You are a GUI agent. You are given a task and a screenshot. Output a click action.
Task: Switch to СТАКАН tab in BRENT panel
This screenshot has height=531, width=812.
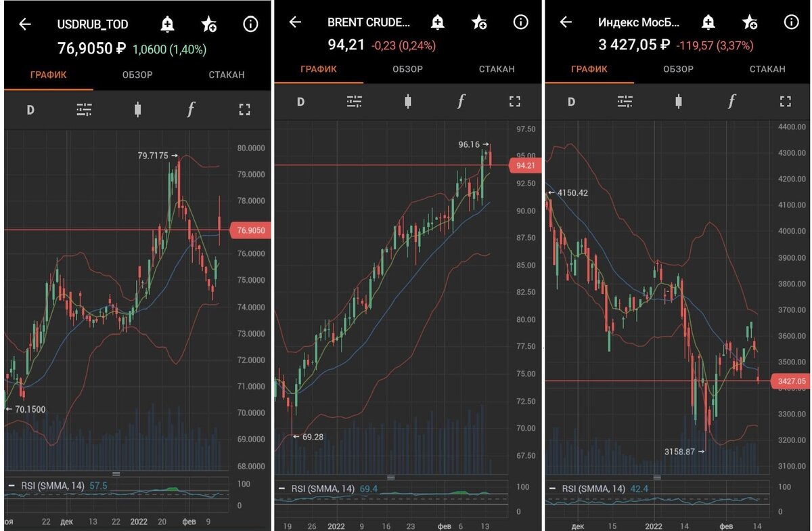click(x=497, y=69)
